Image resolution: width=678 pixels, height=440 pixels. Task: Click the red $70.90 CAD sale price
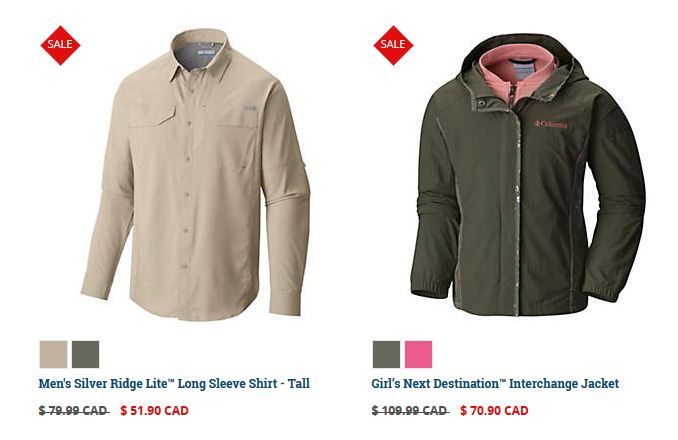click(494, 411)
